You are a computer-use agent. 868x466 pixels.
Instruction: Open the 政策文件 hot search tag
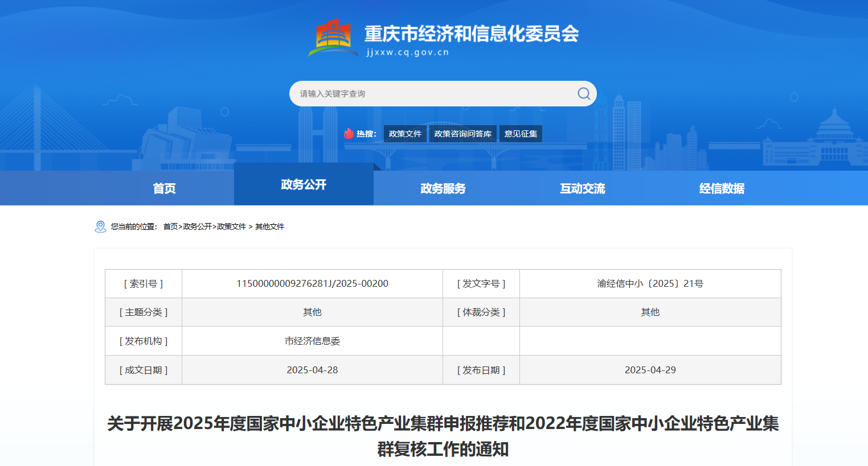point(405,134)
